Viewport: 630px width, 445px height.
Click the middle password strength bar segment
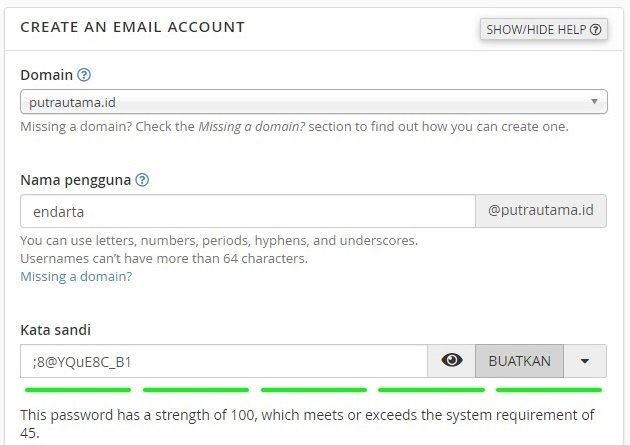[314, 390]
